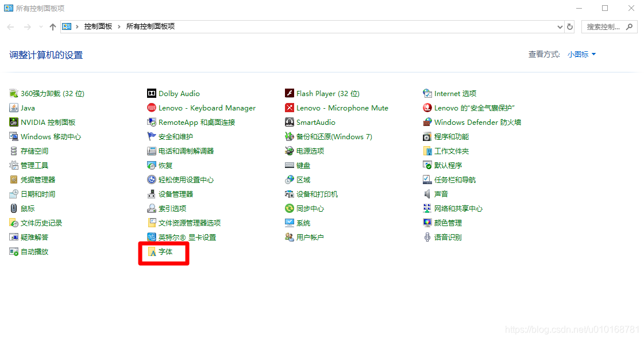Image resolution: width=644 pixels, height=340 pixels.
Task: Open Lenovo Keyboard Manager icon
Action: click(x=152, y=108)
